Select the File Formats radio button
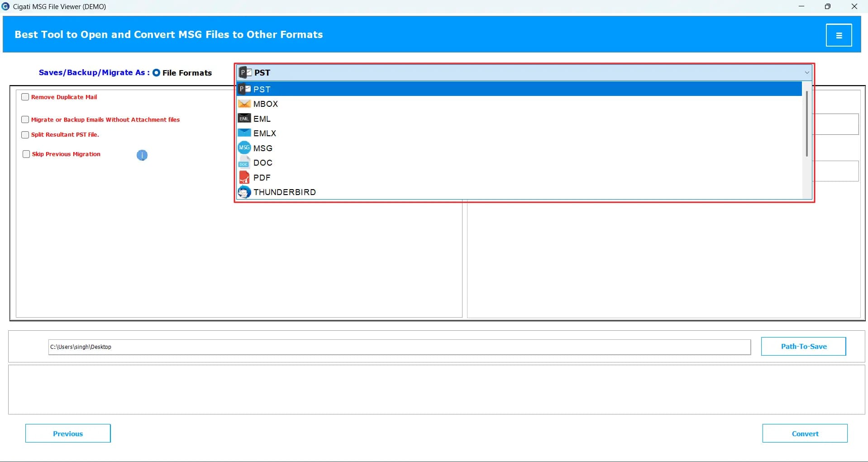 (156, 72)
